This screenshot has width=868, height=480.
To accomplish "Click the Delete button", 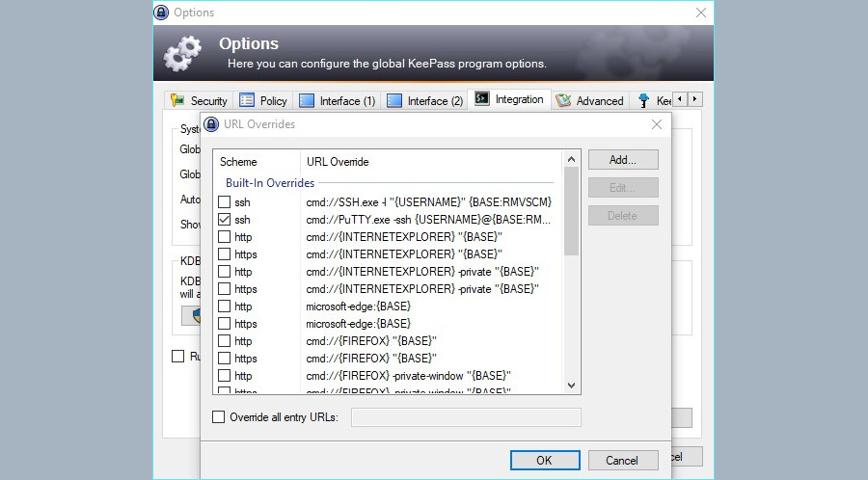I will click(623, 216).
